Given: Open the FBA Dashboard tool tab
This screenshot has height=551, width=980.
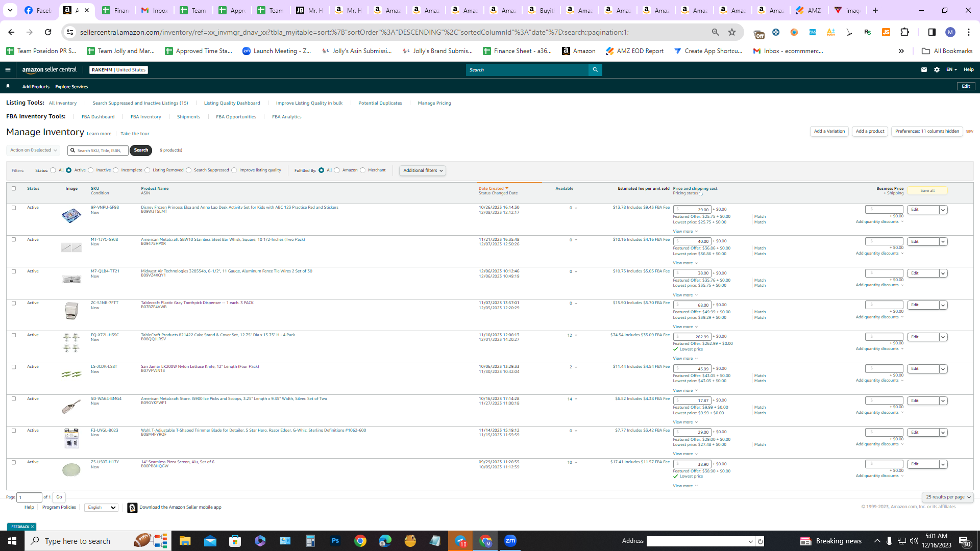Looking at the screenshot, I should tap(98, 117).
